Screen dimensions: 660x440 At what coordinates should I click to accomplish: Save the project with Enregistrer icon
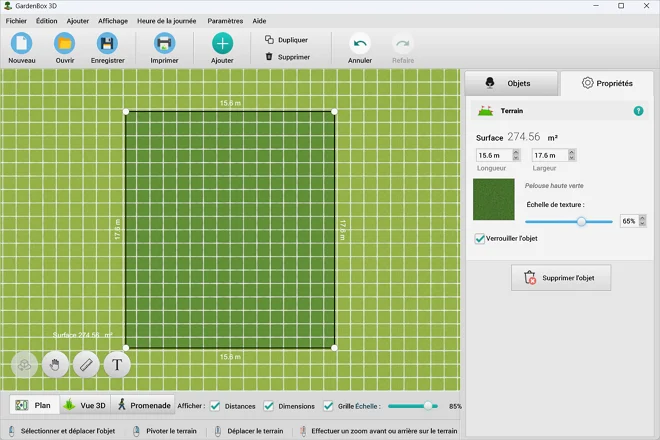pyautogui.click(x=107, y=43)
